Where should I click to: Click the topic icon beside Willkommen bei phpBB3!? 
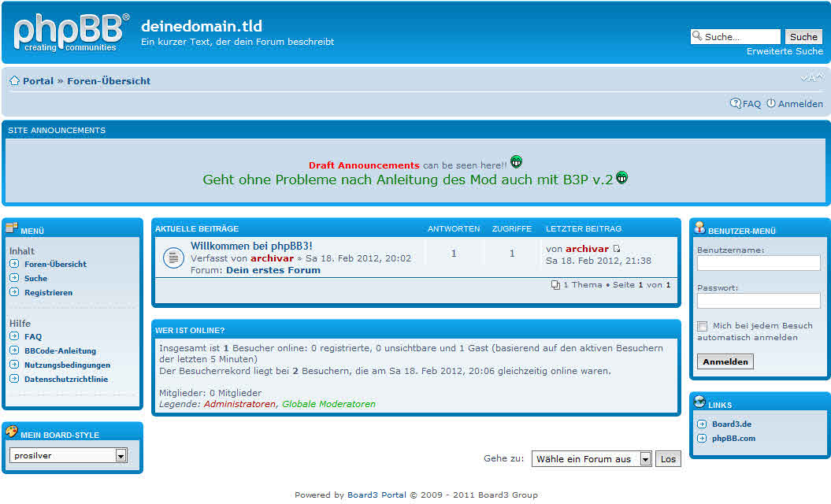[173, 258]
